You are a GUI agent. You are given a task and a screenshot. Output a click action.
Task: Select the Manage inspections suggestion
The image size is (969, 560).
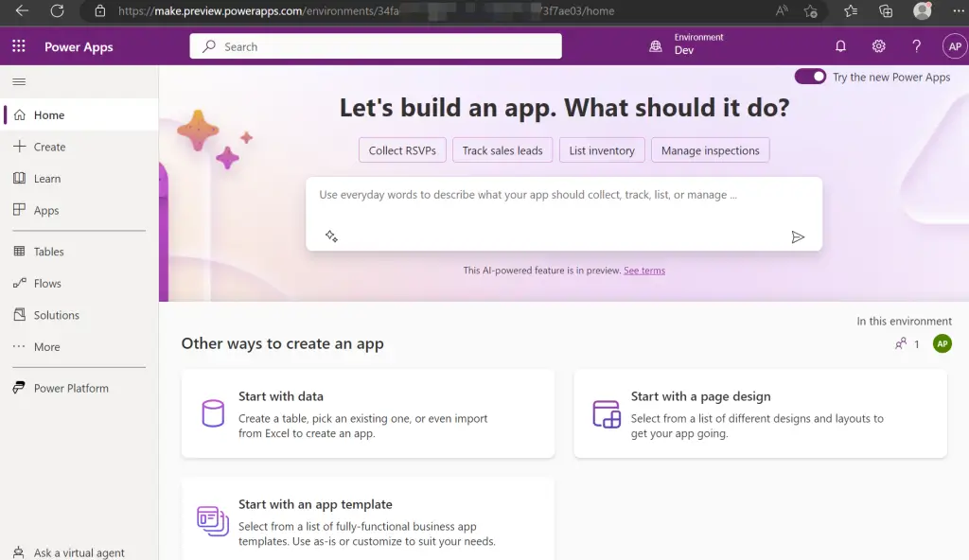[x=710, y=150]
